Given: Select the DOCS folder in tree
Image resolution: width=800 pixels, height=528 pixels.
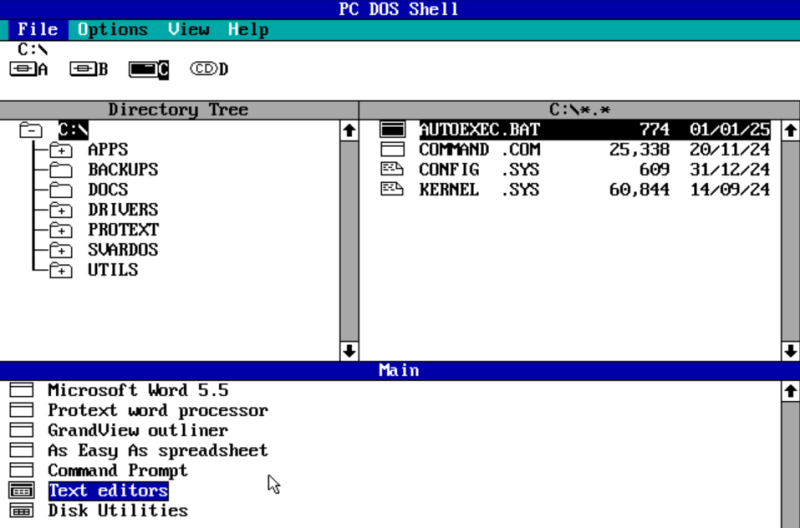Looking at the screenshot, I should coord(108,190).
